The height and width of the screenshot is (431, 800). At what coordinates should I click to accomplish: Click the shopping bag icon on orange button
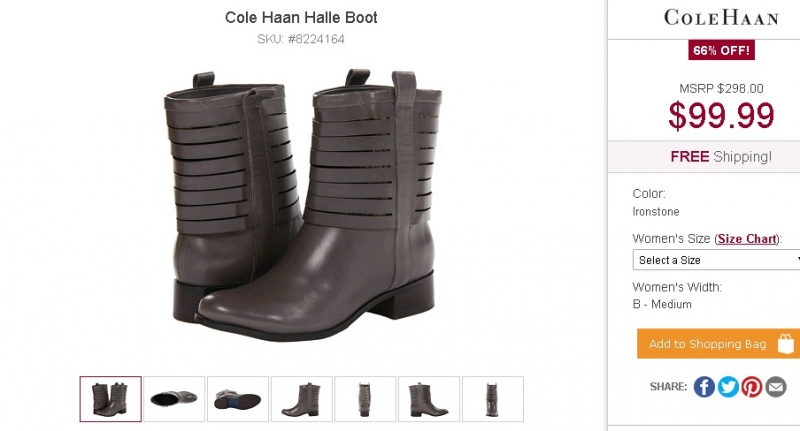786,344
